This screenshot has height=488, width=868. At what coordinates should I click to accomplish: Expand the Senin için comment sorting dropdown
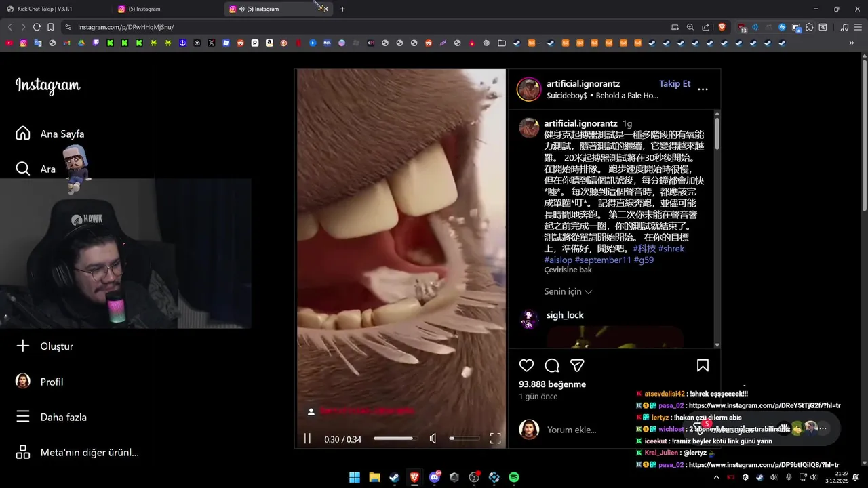pyautogui.click(x=568, y=291)
